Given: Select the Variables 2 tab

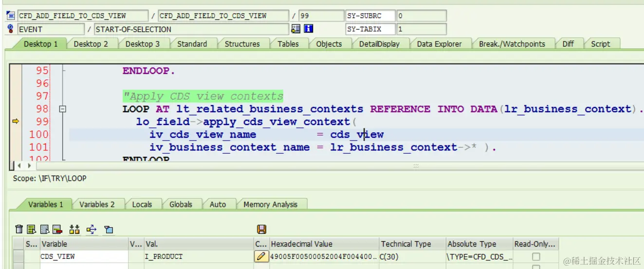Looking at the screenshot, I should (x=97, y=204).
